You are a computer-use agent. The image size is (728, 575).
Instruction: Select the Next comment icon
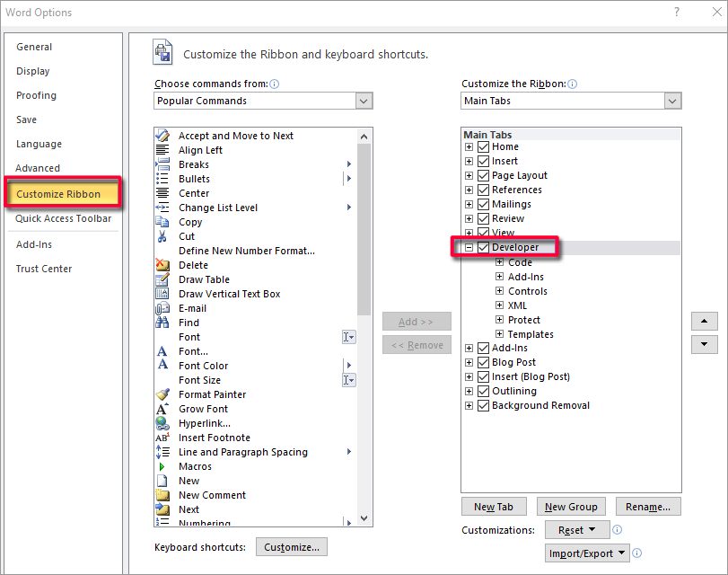pyautogui.click(x=162, y=509)
